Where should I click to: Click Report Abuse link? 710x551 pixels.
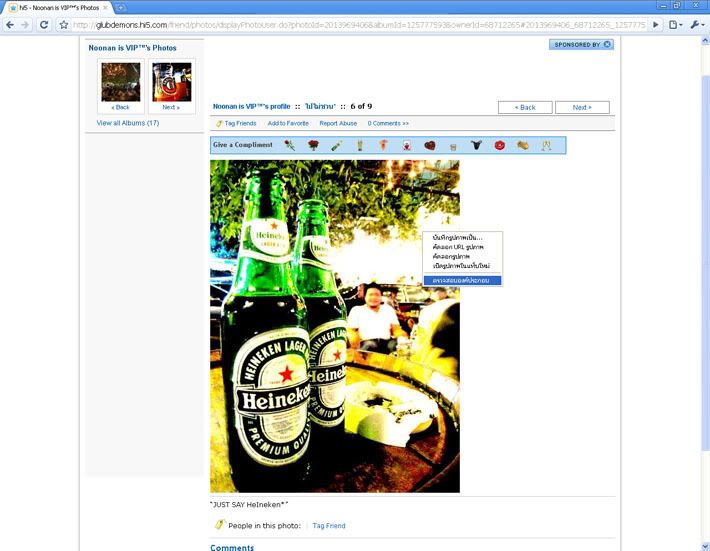pyautogui.click(x=338, y=123)
